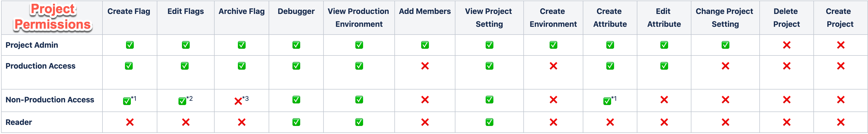Click the Debugger column header
The height and width of the screenshot is (134, 868).
pyautogui.click(x=296, y=12)
